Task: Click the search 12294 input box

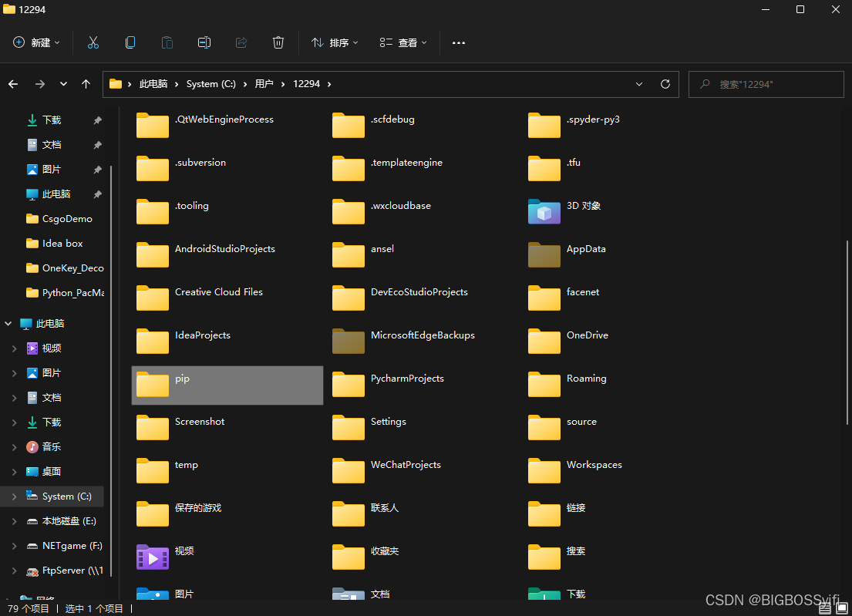Action: pyautogui.click(x=766, y=83)
